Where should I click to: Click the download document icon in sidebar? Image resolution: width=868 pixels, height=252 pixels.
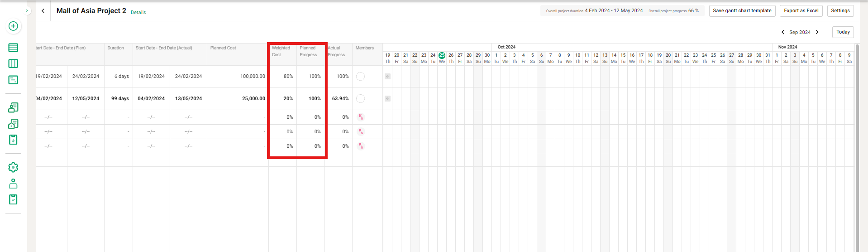[x=14, y=140]
